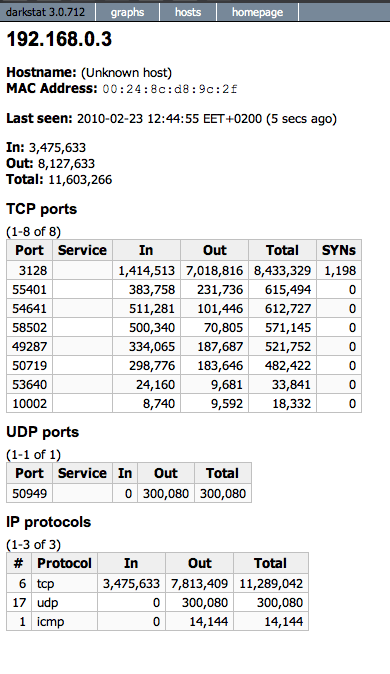Click the UDP Service column header
Viewport: 390px width, 674px height.
82,473
